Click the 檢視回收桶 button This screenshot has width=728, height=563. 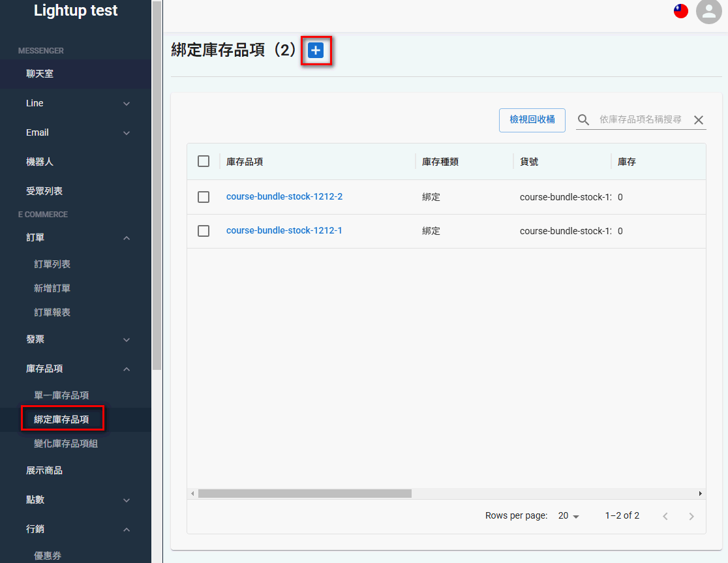[532, 120]
